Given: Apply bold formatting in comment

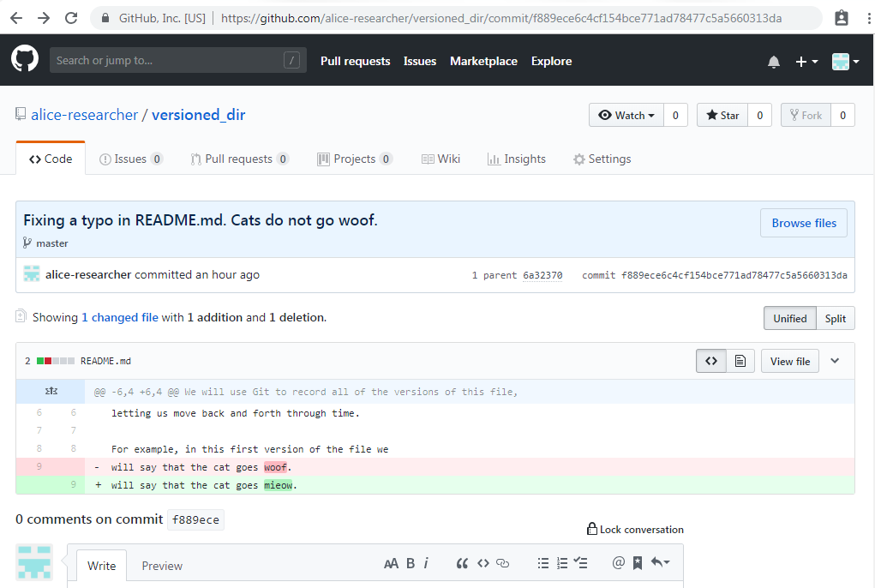Looking at the screenshot, I should (411, 563).
